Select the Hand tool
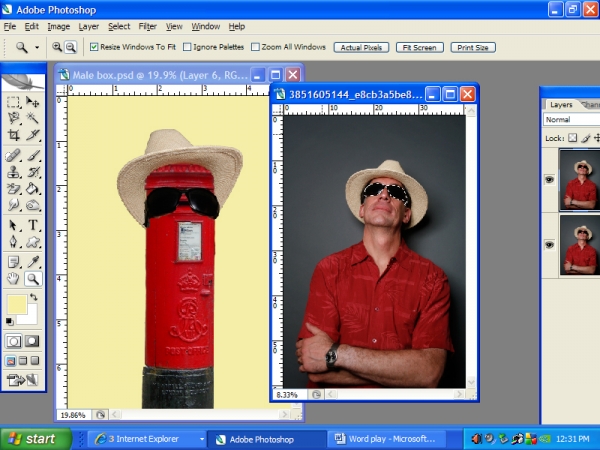This screenshot has width=600, height=450. [13, 279]
